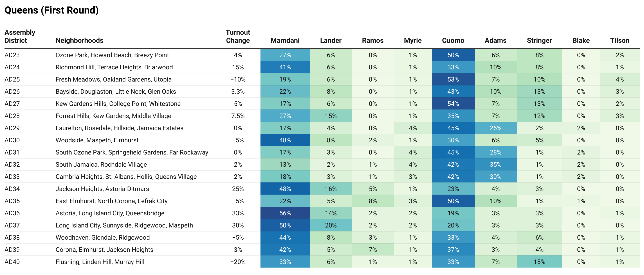Click the Stringer column header
Image resolution: width=644 pixels, height=275 pixels.
(x=539, y=40)
